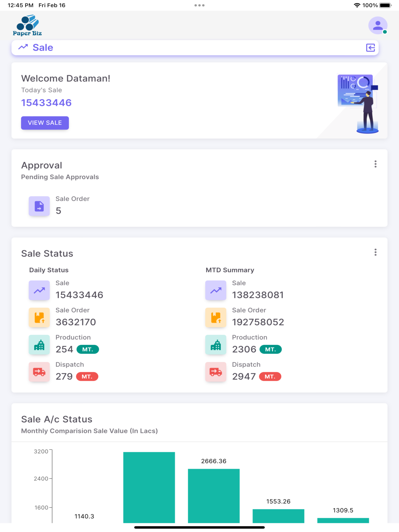Click the red MT. badge next to 2947
The image size is (399, 532).
click(270, 376)
